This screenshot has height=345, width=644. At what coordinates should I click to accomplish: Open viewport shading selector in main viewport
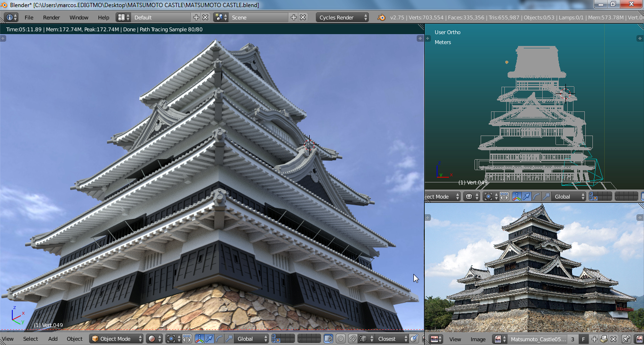pyautogui.click(x=153, y=339)
